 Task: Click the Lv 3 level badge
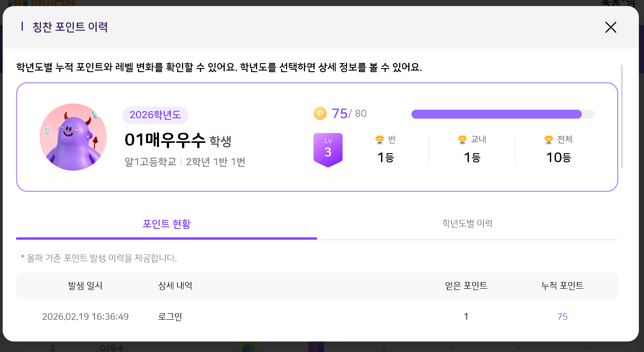coord(328,150)
